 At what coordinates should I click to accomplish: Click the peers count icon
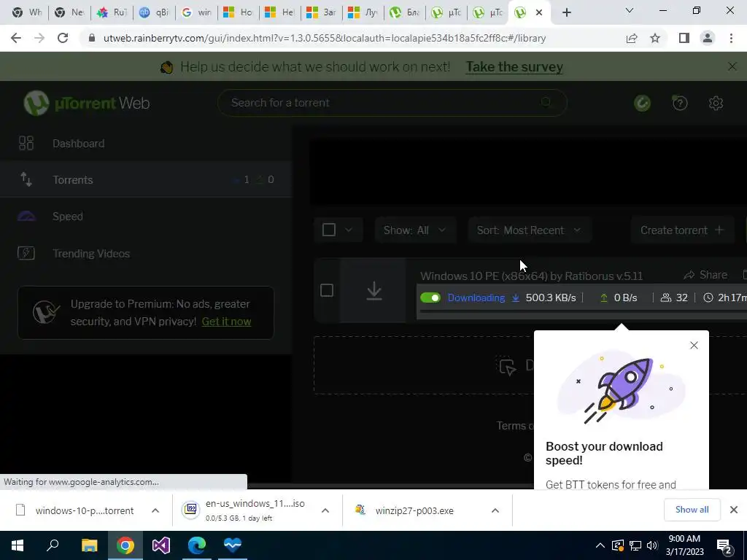click(665, 297)
